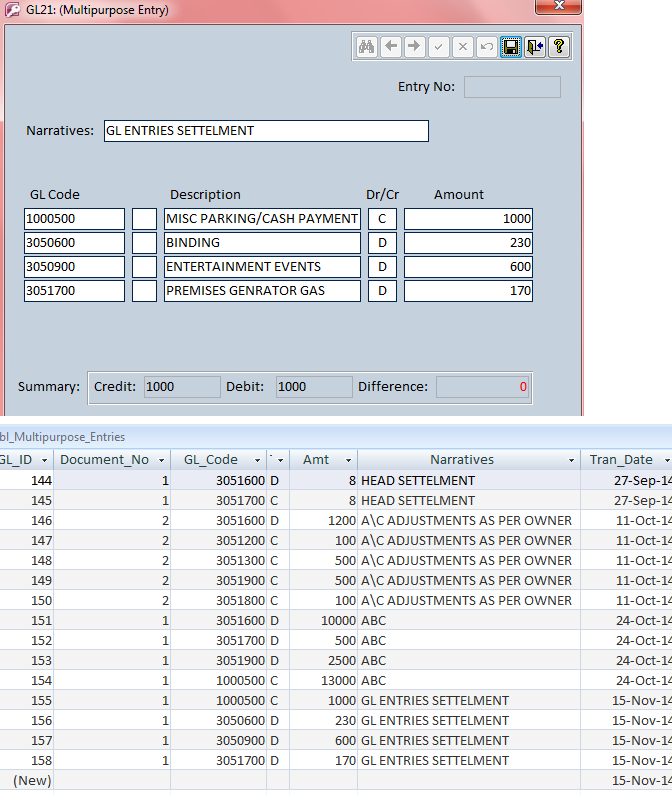Click the X cancel icon in toolbar

coord(462,47)
